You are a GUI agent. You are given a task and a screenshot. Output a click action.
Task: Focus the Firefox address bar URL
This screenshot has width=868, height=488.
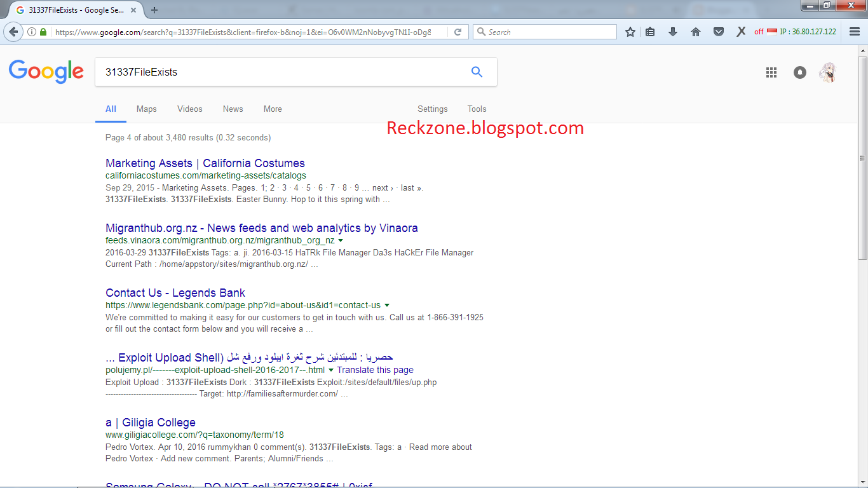(243, 32)
